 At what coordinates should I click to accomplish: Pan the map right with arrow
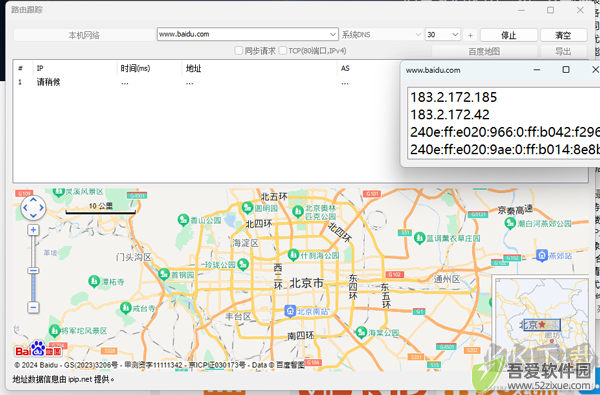pyautogui.click(x=41, y=208)
